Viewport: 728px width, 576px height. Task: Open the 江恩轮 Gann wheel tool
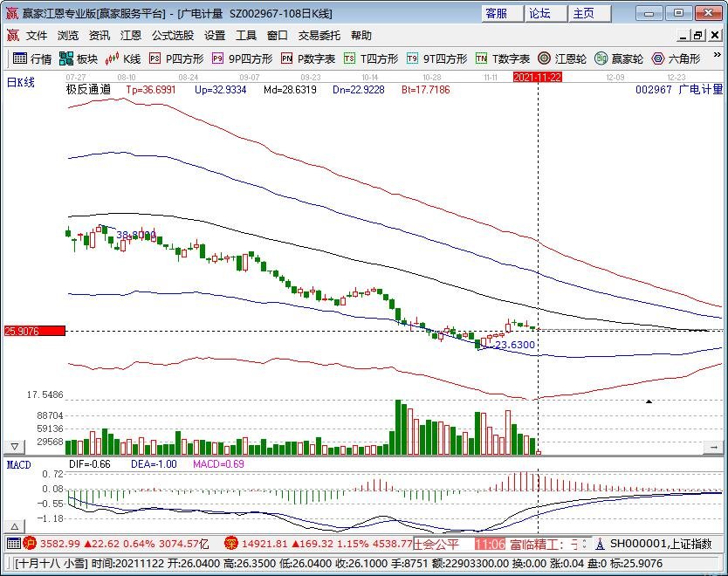tap(562, 59)
